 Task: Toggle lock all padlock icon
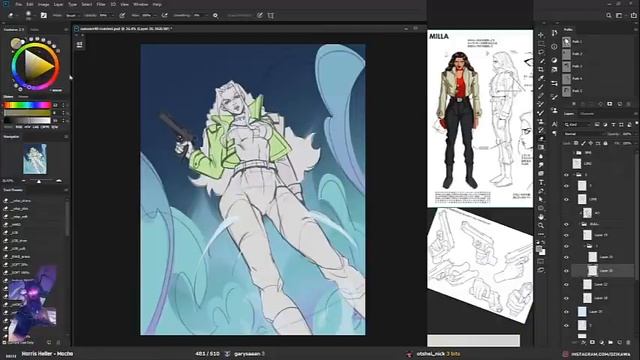click(605, 143)
